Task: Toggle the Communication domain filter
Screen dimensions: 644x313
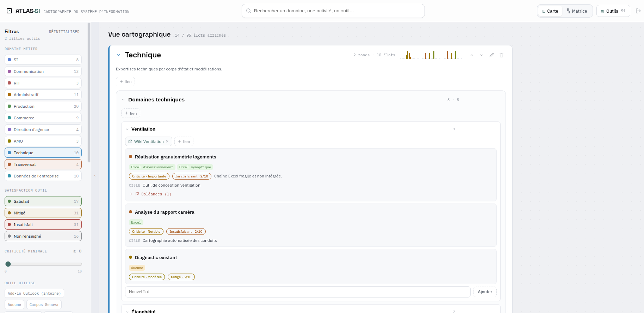Action: (x=43, y=71)
